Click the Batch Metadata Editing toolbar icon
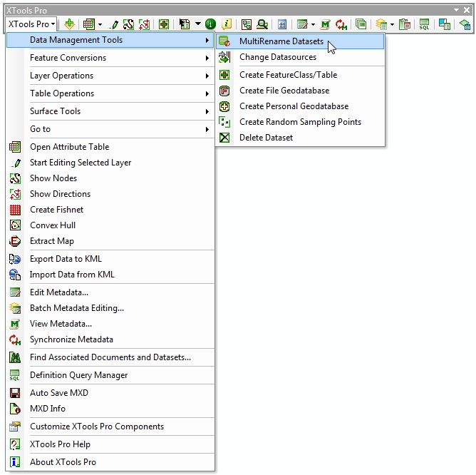The image size is (476, 475). (381, 24)
